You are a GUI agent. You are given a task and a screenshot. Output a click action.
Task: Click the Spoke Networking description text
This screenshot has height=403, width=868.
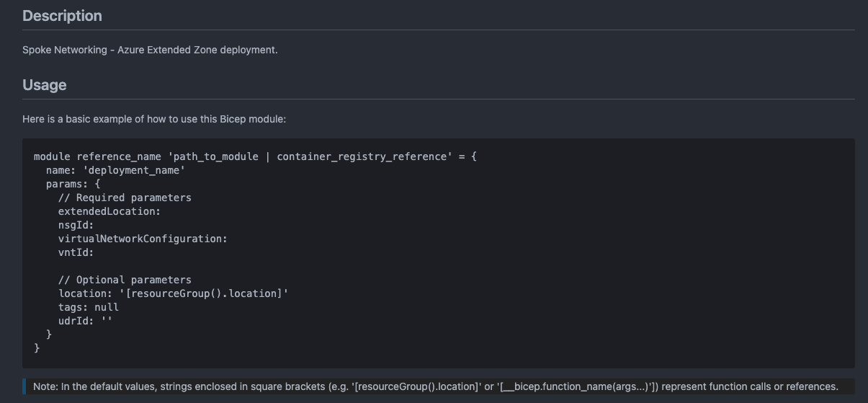click(x=150, y=50)
